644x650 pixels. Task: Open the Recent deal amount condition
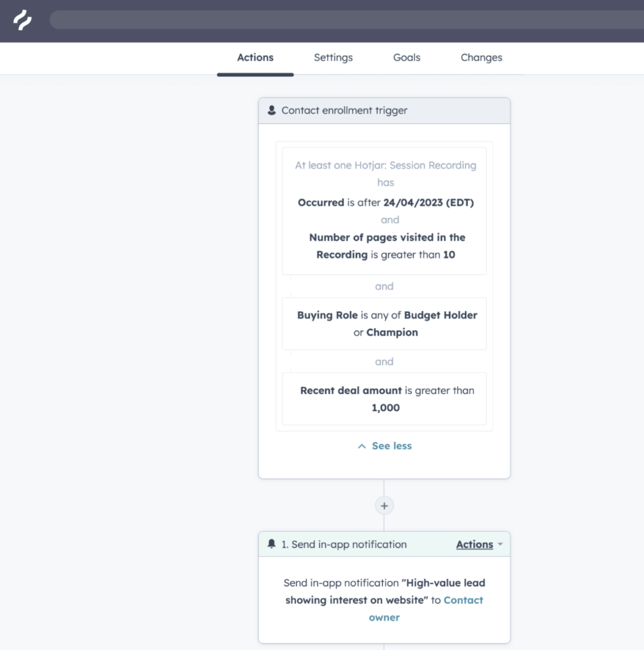[384, 399]
